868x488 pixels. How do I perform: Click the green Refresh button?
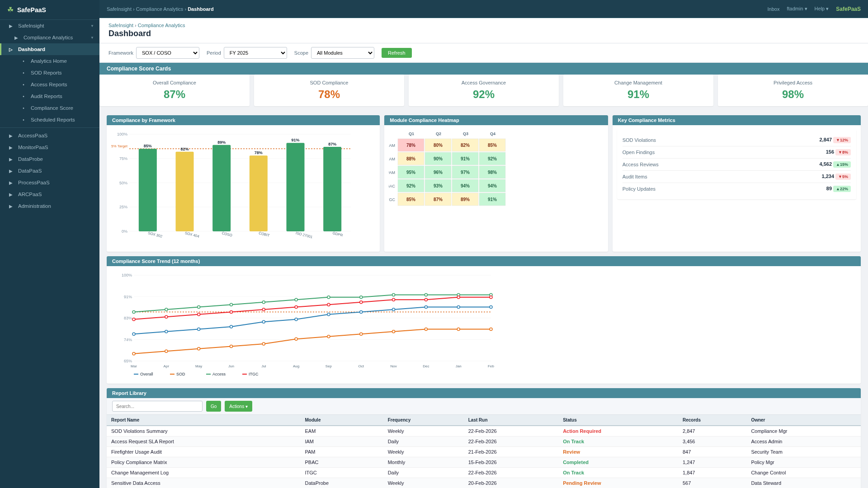click(396, 53)
